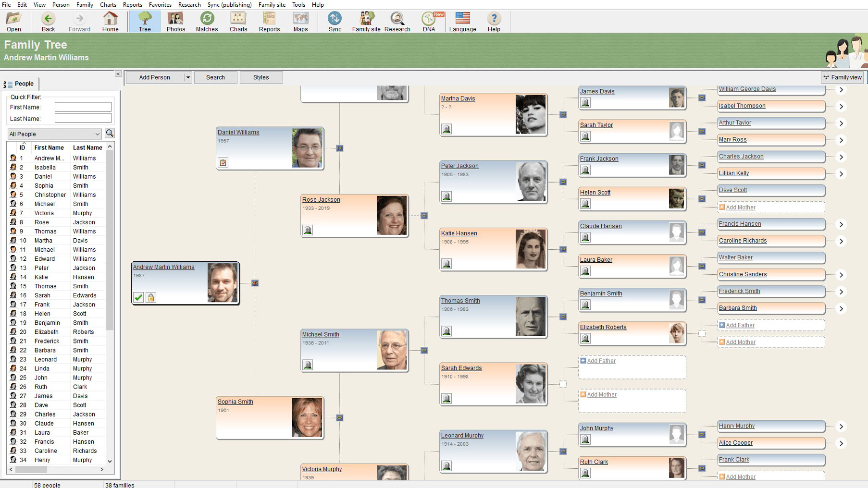The width and height of the screenshot is (868, 488).
Task: Click the marriage ring icon between Daniel and Rose
Action: [x=340, y=148]
